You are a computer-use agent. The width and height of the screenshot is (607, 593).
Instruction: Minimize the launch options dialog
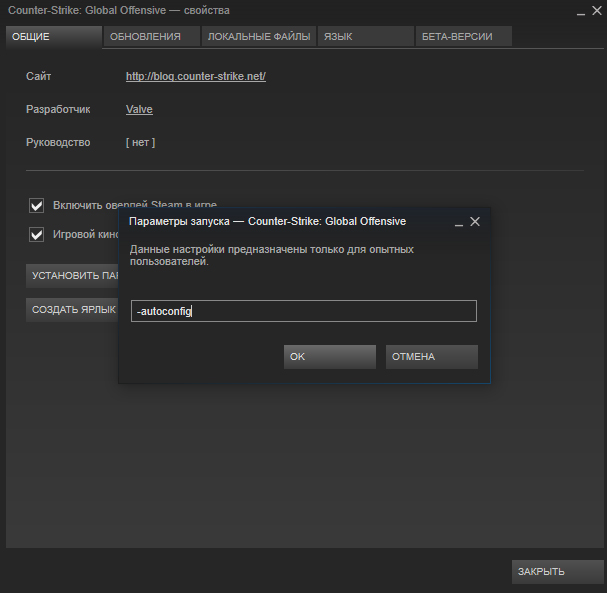pos(459,223)
